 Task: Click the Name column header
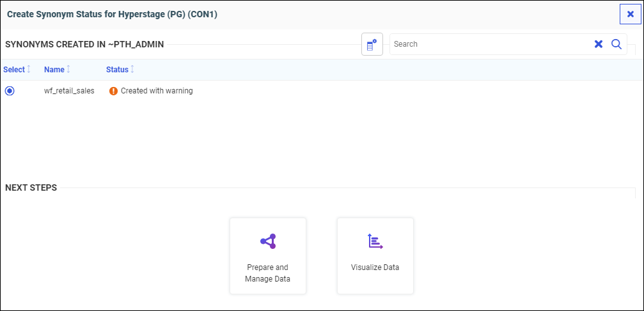(x=54, y=69)
